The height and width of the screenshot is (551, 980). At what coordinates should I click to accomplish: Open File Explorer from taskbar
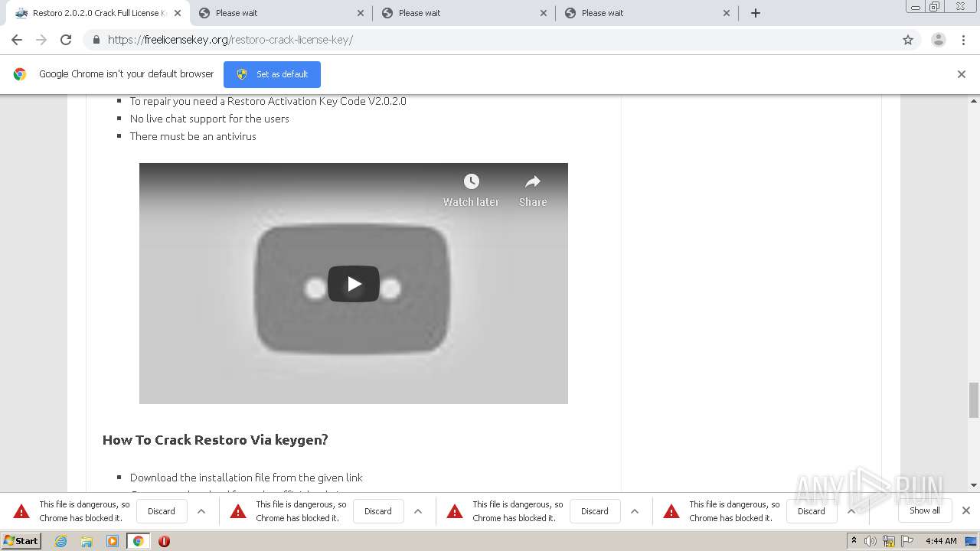pyautogui.click(x=87, y=541)
